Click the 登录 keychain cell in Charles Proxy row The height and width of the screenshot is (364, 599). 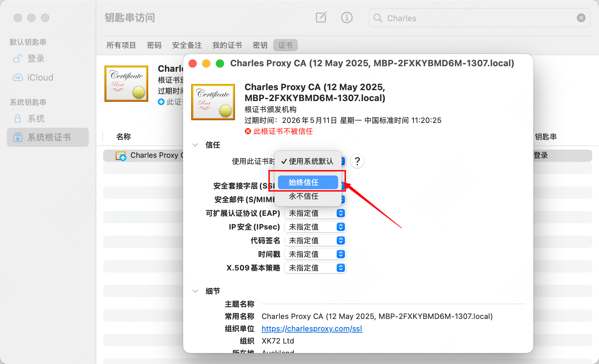541,155
